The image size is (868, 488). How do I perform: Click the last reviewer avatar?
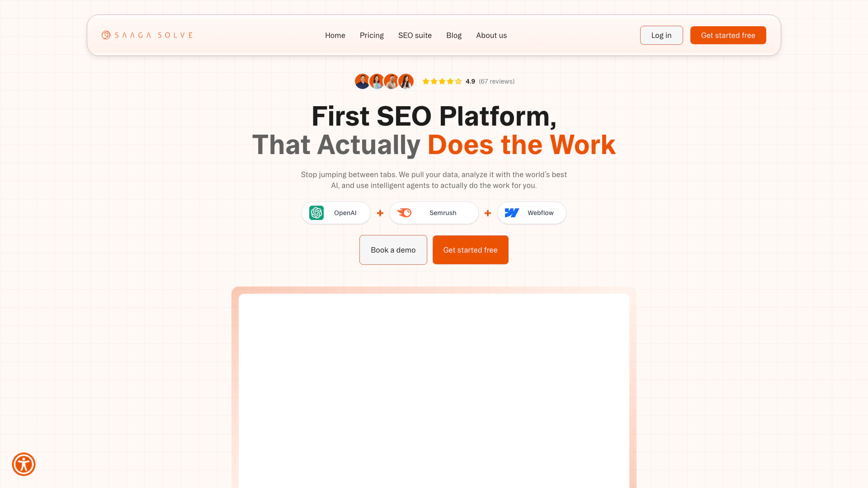(x=406, y=81)
